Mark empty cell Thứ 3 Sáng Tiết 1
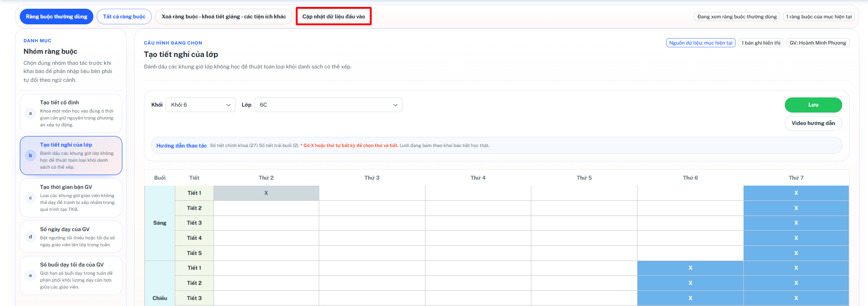 click(x=372, y=193)
